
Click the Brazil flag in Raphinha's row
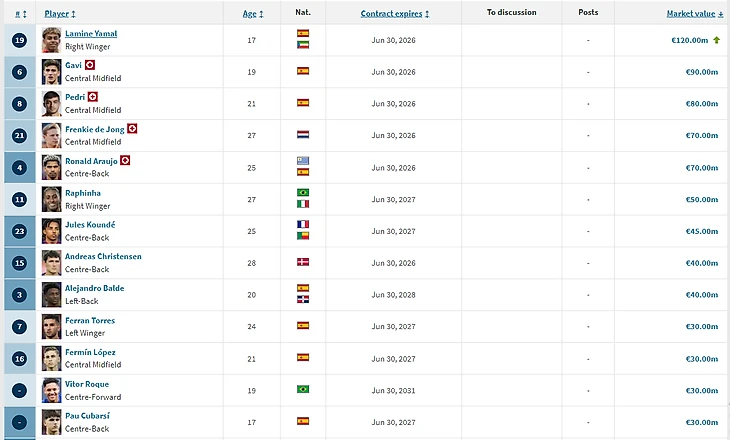(303, 192)
